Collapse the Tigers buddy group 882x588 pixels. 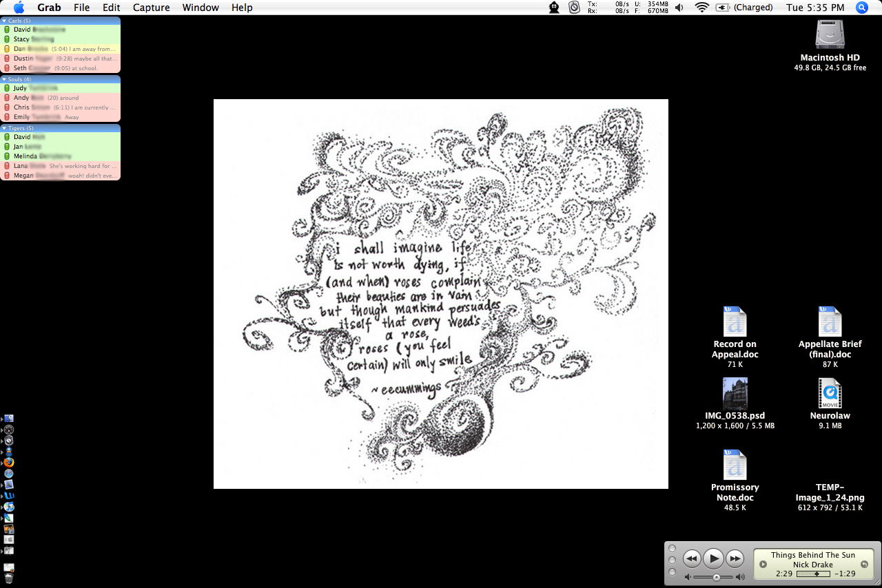pos(4,128)
